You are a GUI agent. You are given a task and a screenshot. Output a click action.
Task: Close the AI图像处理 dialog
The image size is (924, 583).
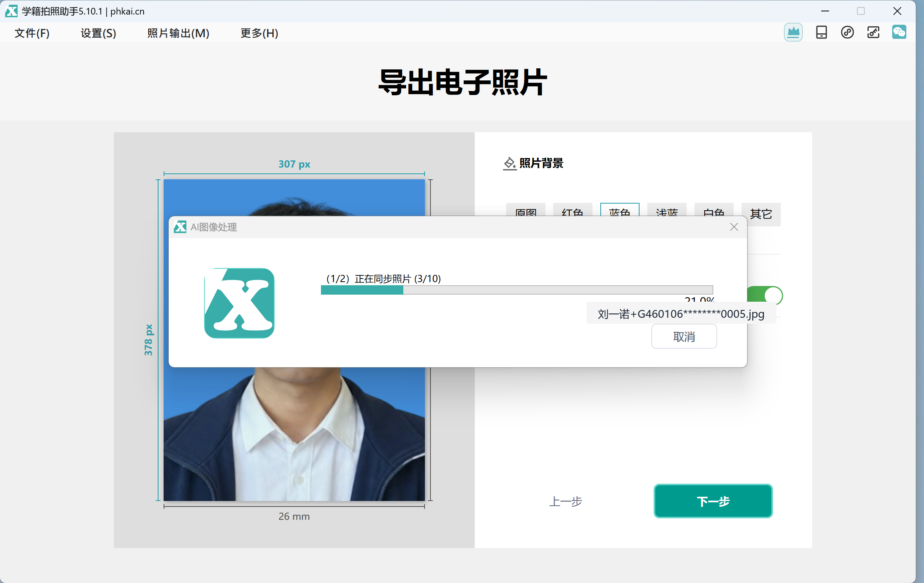point(734,227)
